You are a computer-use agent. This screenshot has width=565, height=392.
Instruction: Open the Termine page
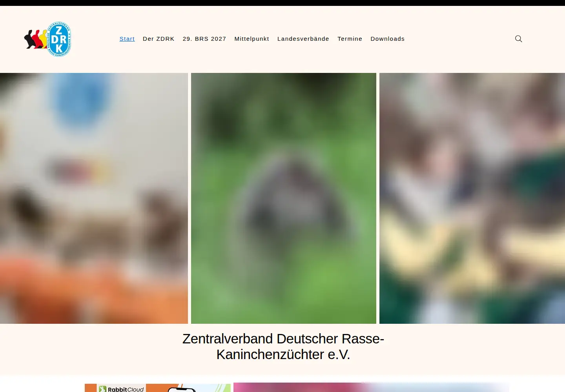[350, 39]
